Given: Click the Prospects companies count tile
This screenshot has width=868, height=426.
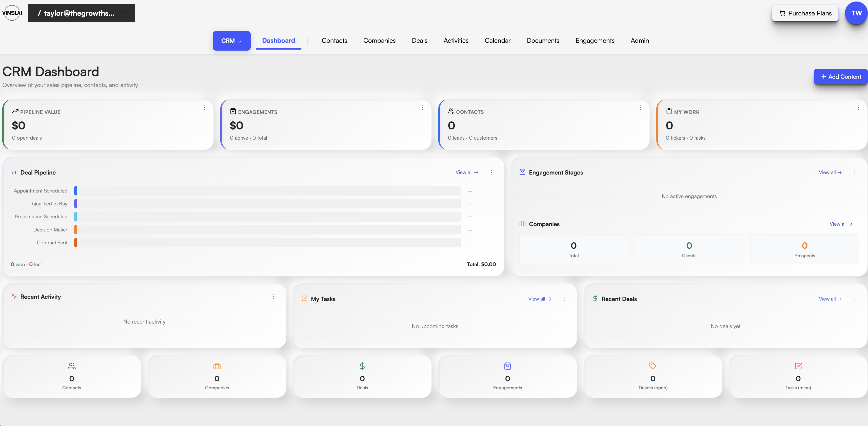Looking at the screenshot, I should tap(805, 249).
